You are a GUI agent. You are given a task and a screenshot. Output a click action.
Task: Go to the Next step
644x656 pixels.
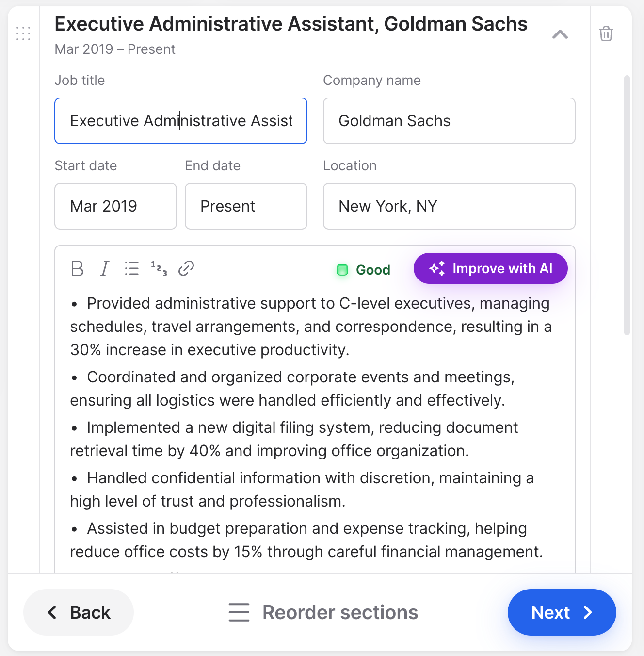[x=562, y=612]
